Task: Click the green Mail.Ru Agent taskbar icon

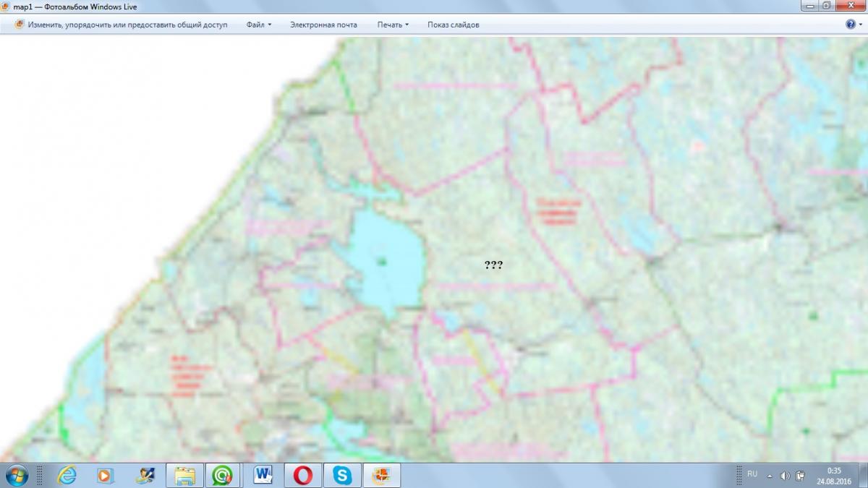Action: pyautogui.click(x=224, y=475)
